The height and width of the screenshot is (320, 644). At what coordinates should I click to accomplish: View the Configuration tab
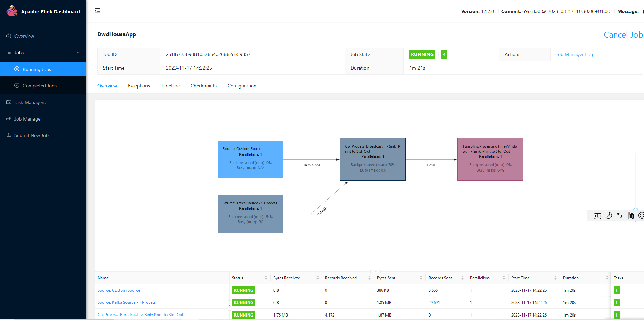(242, 86)
